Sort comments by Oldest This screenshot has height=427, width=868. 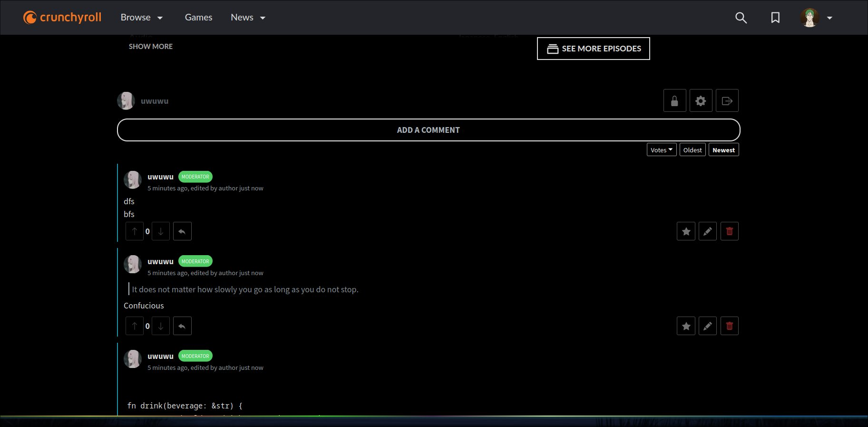click(692, 150)
